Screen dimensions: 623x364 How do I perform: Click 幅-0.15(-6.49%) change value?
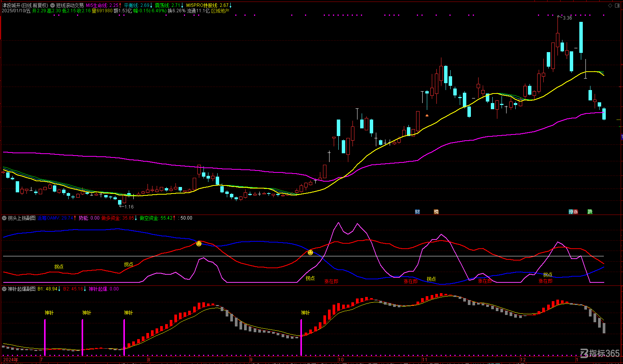click(150, 11)
